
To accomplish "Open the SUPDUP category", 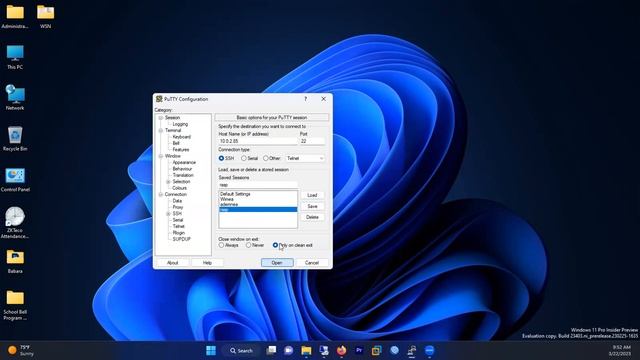I will coord(181,239).
